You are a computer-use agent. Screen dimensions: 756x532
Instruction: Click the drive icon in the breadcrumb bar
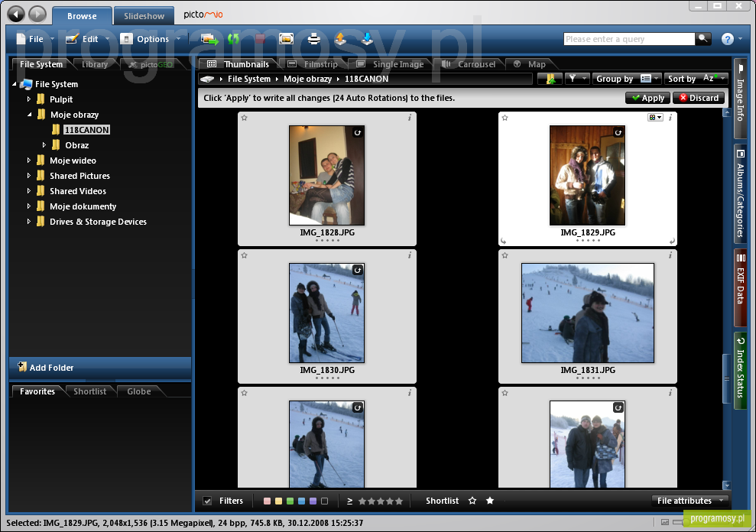207,79
